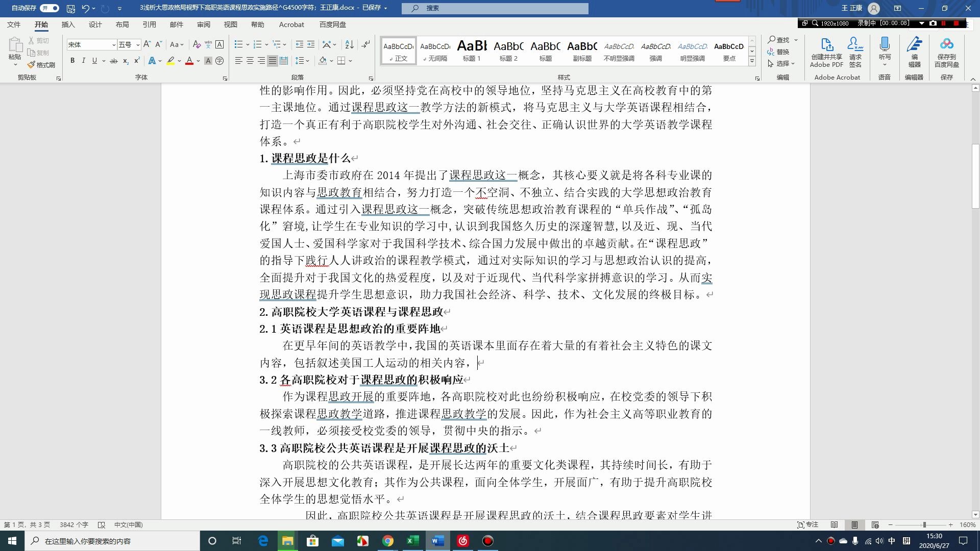Apply the 标题 1 heading style
This screenshot has width=980, height=551.
(x=472, y=51)
